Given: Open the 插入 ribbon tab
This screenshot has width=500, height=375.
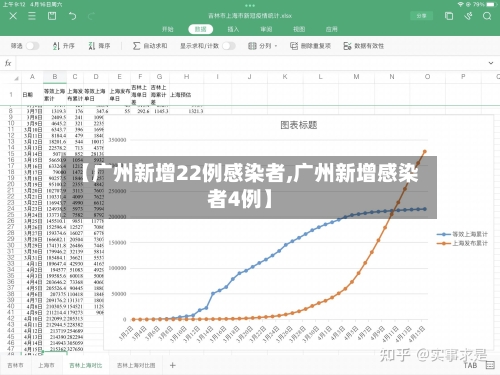Looking at the screenshot, I should (x=233, y=29).
